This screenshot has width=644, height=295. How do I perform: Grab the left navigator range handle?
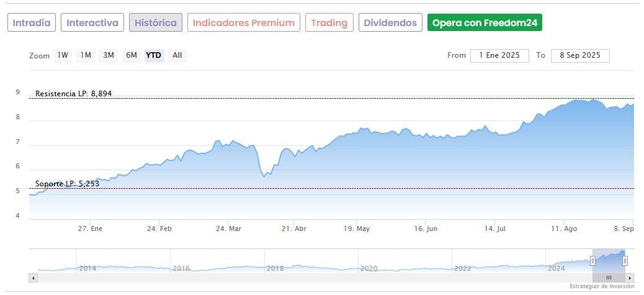(x=593, y=261)
